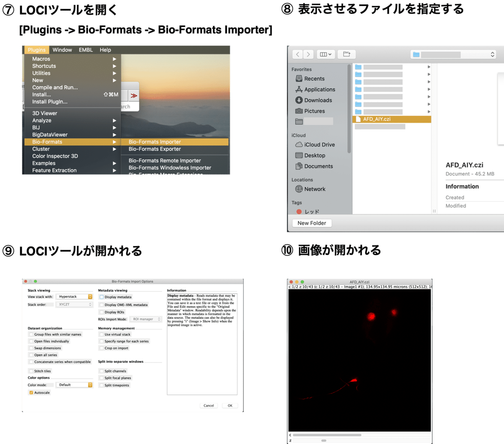
Task: Enable Open all series checkbox
Action: coord(31,355)
